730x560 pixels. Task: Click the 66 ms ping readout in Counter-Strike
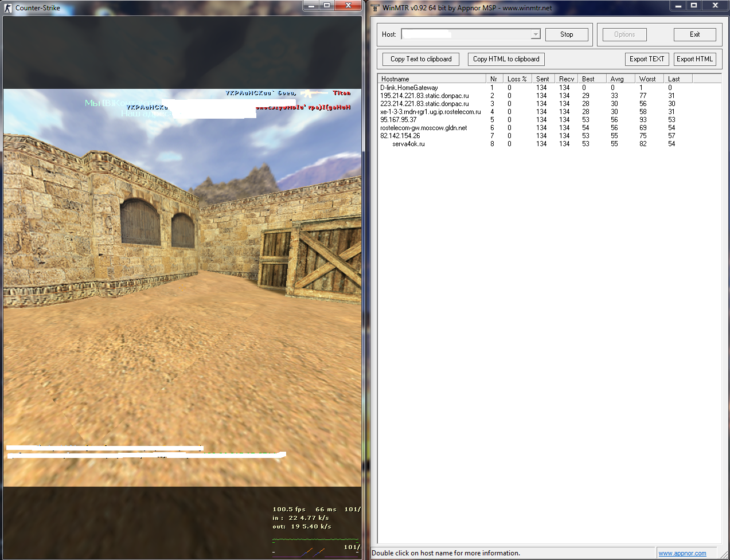(x=326, y=509)
